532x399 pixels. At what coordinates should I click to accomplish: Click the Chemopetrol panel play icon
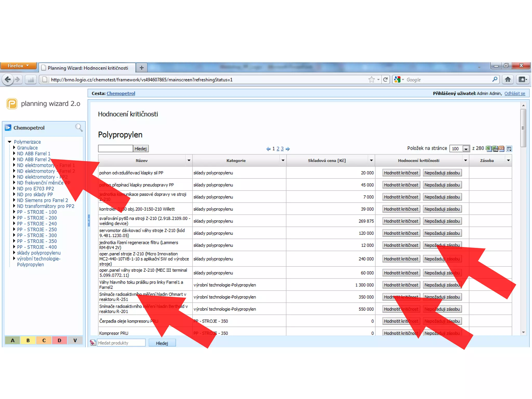coord(8,128)
